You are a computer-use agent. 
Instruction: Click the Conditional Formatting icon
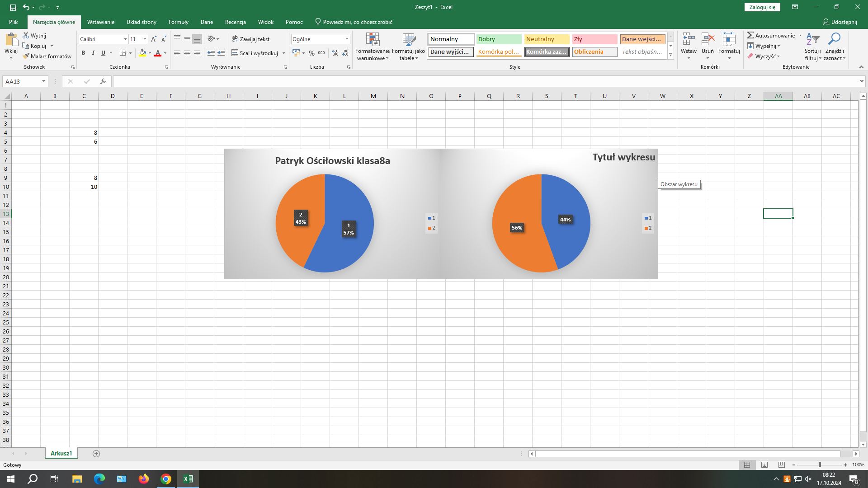pyautogui.click(x=373, y=40)
